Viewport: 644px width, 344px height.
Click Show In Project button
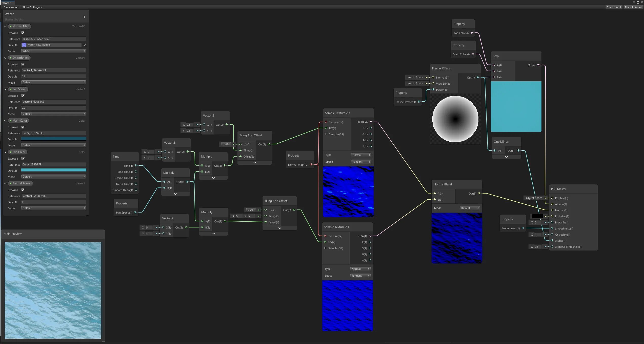pyautogui.click(x=32, y=7)
